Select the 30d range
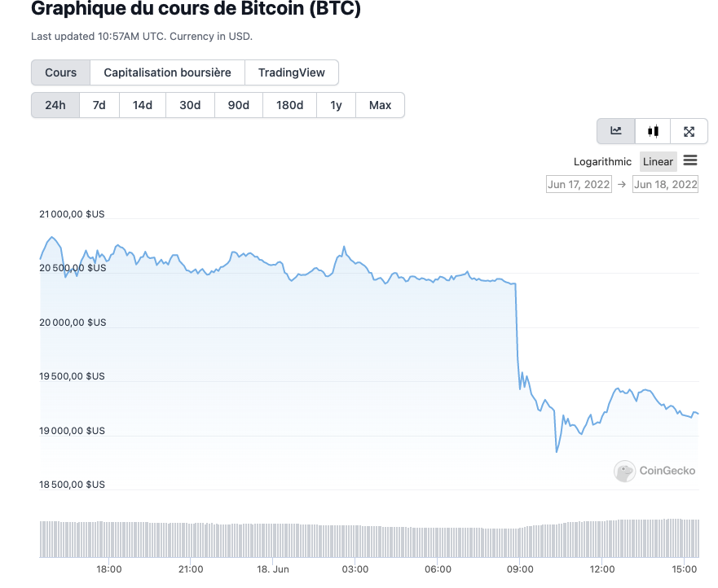The image size is (718, 588). [x=190, y=105]
